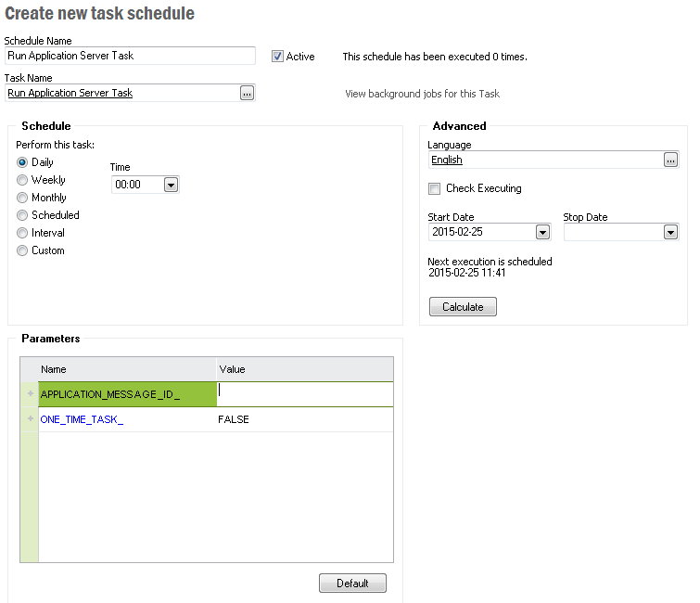Viewport: 700px width, 603px height.
Task: Click the Schedule Name input field
Action: pyautogui.click(x=130, y=56)
